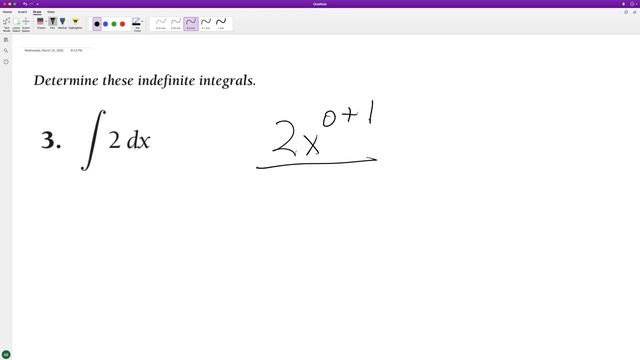Click the page date stamp text

click(44, 50)
